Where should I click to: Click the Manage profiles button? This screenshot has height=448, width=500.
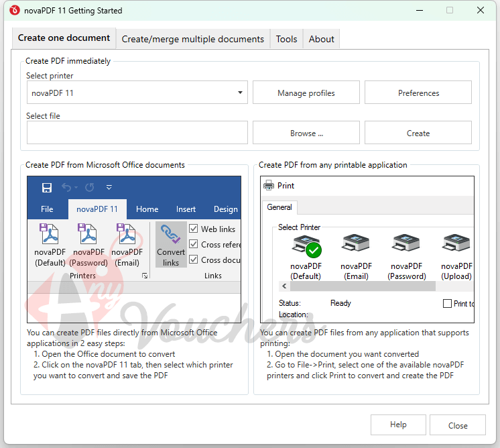pyautogui.click(x=306, y=93)
